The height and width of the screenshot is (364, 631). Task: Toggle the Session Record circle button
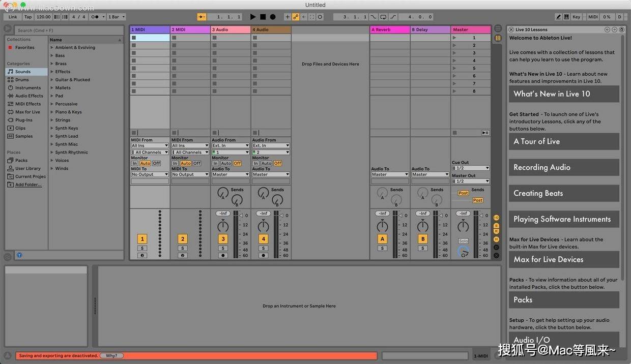click(x=320, y=17)
